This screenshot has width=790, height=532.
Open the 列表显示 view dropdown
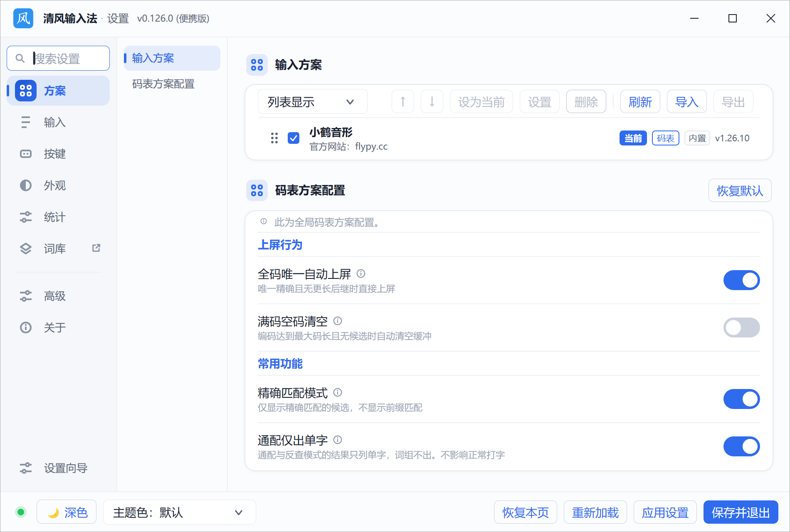(313, 102)
